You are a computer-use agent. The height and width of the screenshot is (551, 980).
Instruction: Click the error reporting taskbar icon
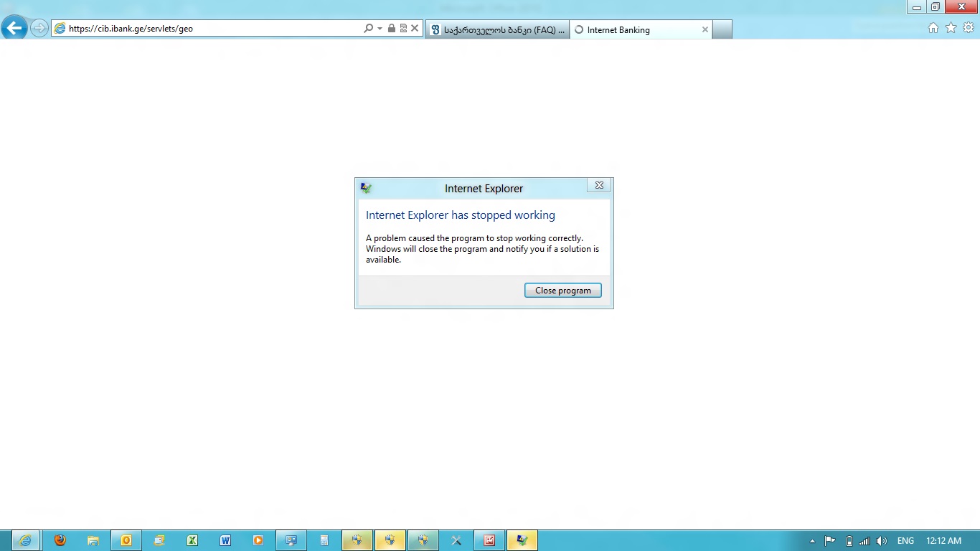click(x=522, y=541)
